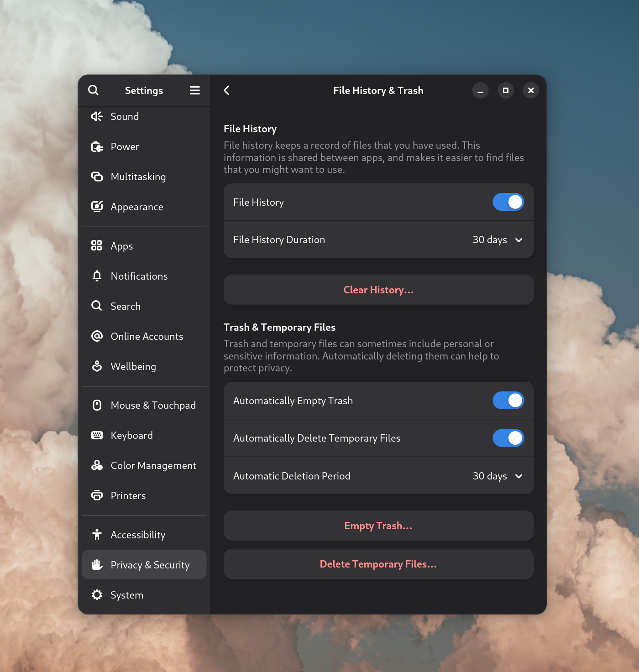Go back with the header arrow
The image size is (639, 672).
(226, 90)
